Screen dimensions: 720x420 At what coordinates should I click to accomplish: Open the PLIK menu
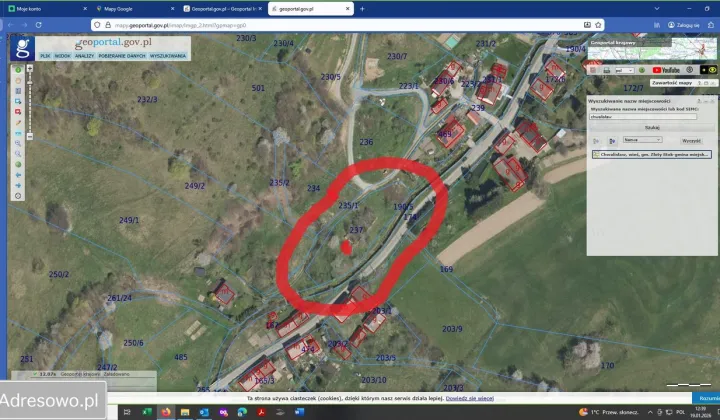tap(45, 56)
